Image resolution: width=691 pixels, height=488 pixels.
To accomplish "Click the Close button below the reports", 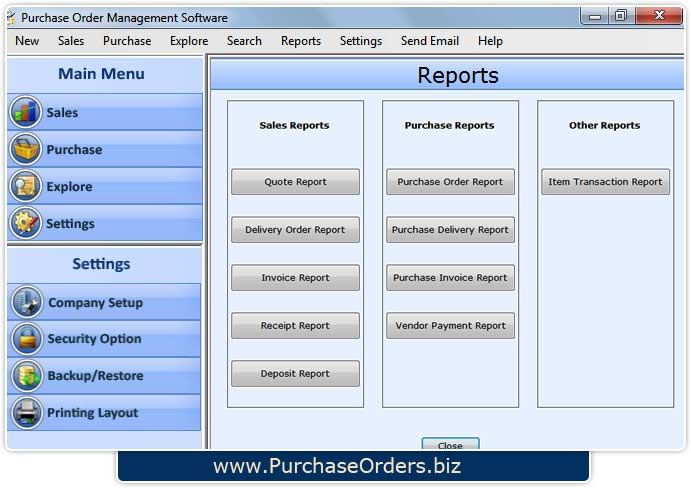I will point(450,443).
